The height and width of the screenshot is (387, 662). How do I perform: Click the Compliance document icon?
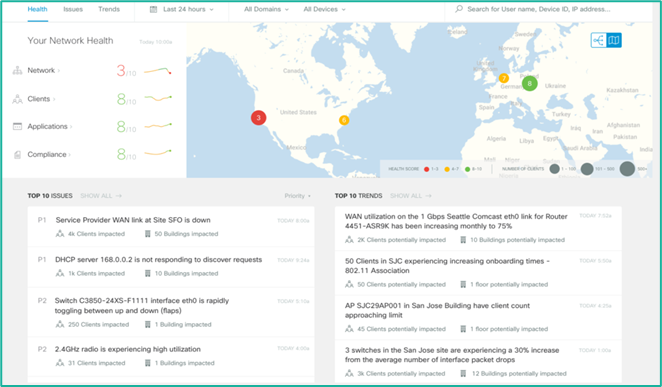tap(17, 155)
